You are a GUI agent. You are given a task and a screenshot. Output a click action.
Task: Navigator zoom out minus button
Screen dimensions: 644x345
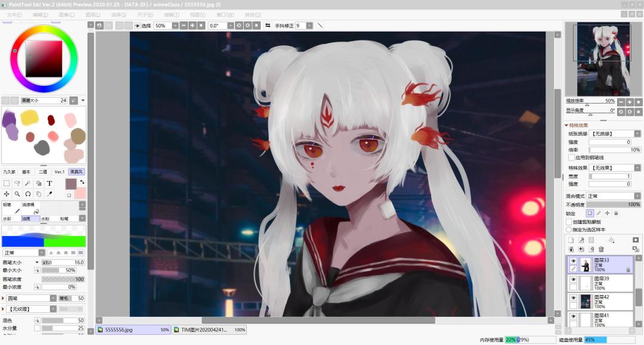[621, 102]
